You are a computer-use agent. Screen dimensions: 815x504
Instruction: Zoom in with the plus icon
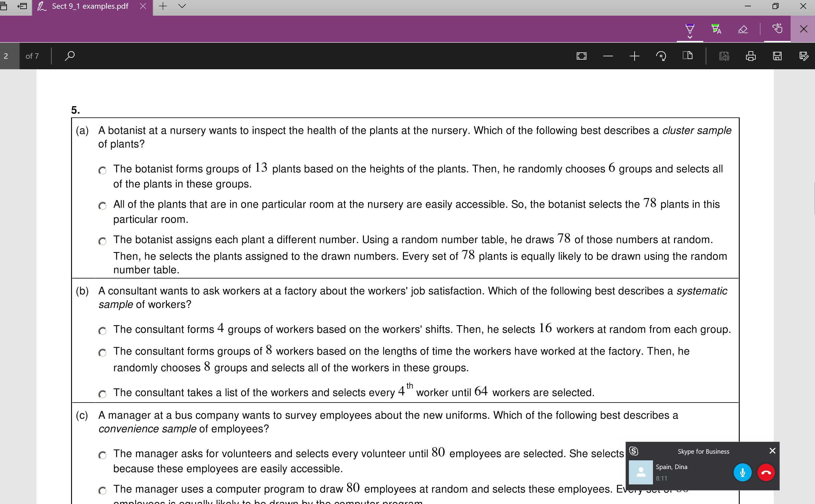pos(634,56)
